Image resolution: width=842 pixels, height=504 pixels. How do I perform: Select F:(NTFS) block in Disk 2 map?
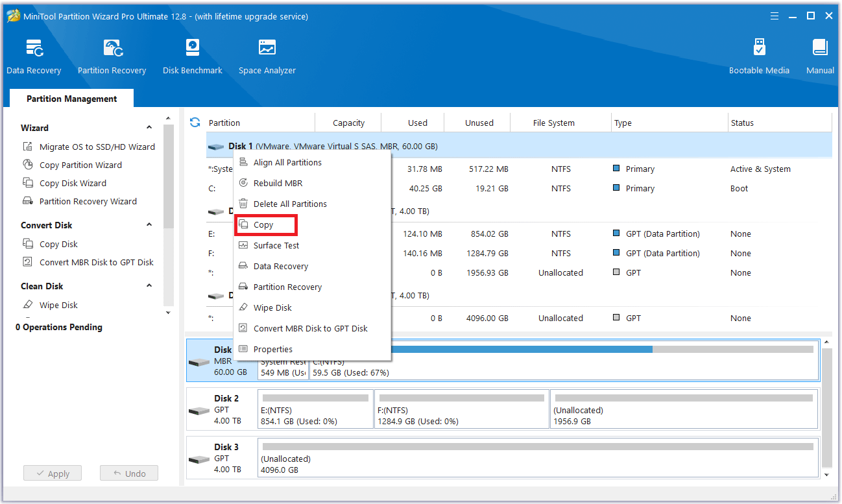[462, 409]
